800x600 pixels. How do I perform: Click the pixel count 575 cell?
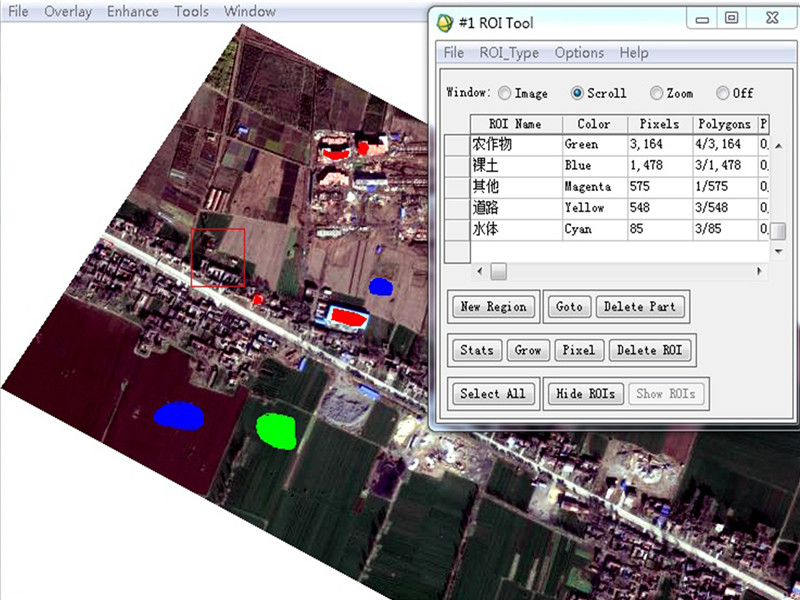click(660, 187)
